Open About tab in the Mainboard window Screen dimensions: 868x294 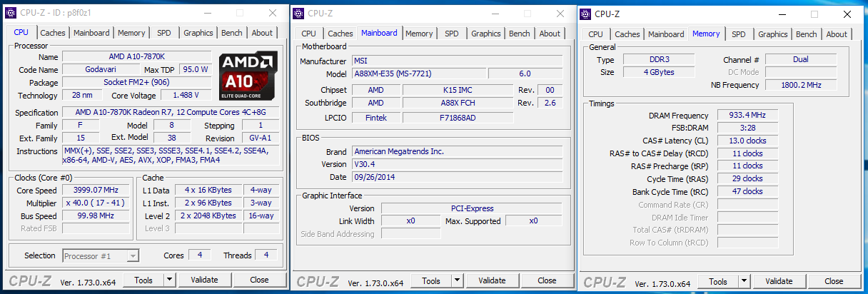tap(550, 34)
